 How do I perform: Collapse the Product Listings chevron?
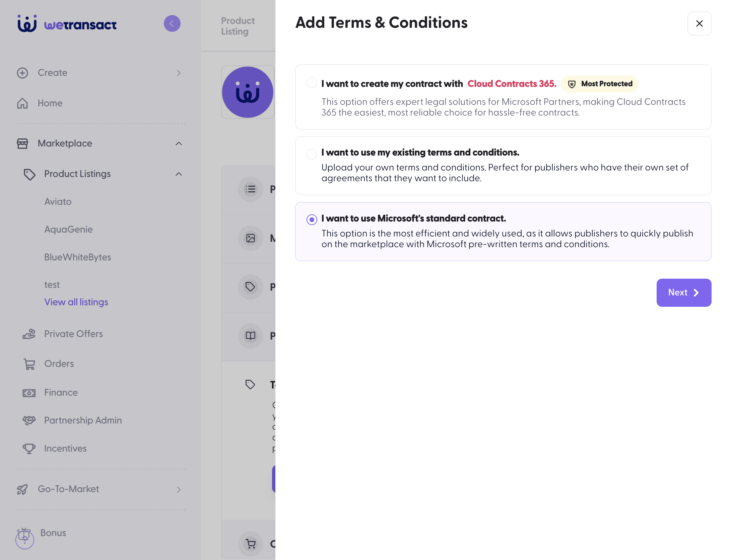tap(179, 174)
